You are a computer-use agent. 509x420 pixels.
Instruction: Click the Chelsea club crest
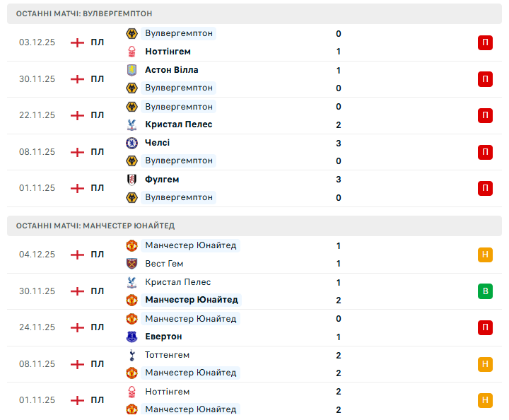(x=131, y=143)
